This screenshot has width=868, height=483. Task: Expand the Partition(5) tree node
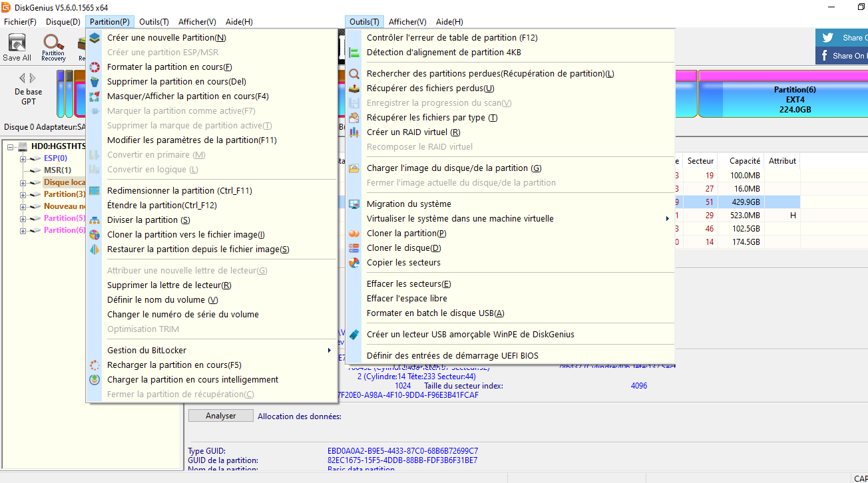pyautogui.click(x=23, y=218)
